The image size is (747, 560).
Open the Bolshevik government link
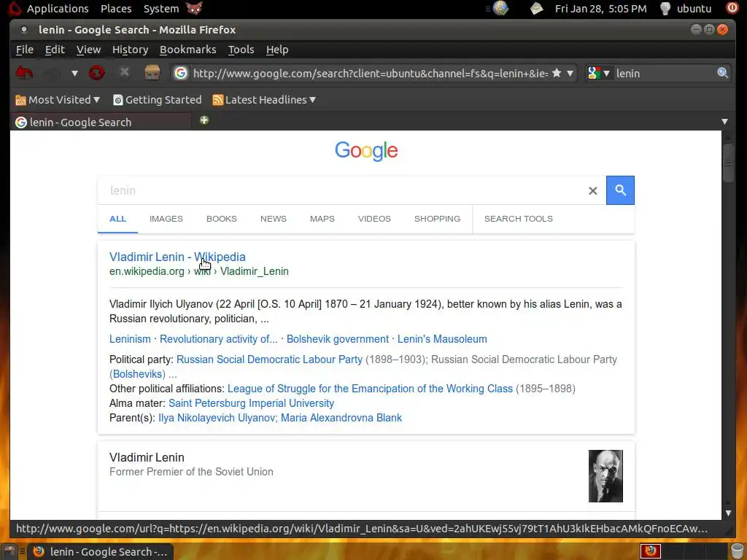pos(338,339)
